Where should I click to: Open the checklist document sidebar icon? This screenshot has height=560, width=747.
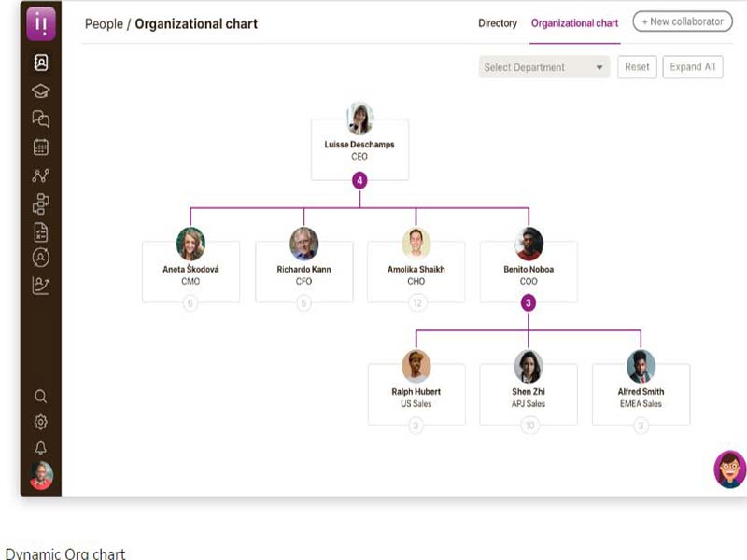click(40, 231)
